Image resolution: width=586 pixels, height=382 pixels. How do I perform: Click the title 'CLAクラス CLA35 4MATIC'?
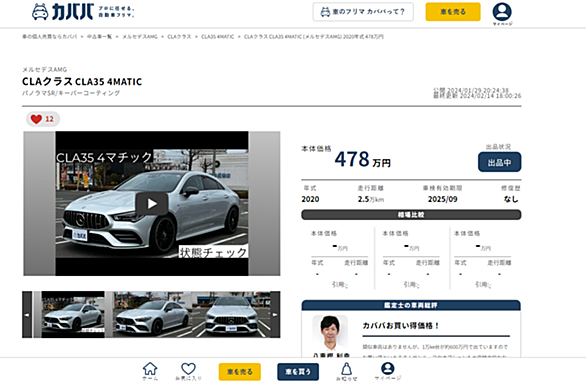[82, 81]
